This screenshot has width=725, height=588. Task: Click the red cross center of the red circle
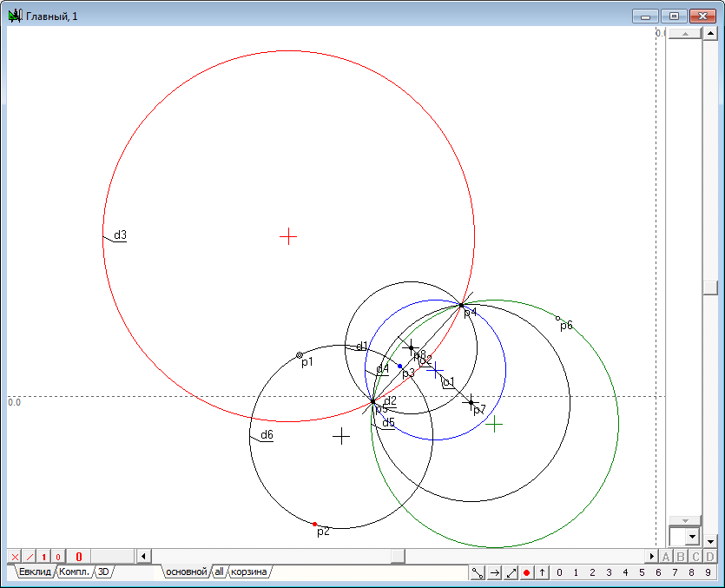click(288, 236)
